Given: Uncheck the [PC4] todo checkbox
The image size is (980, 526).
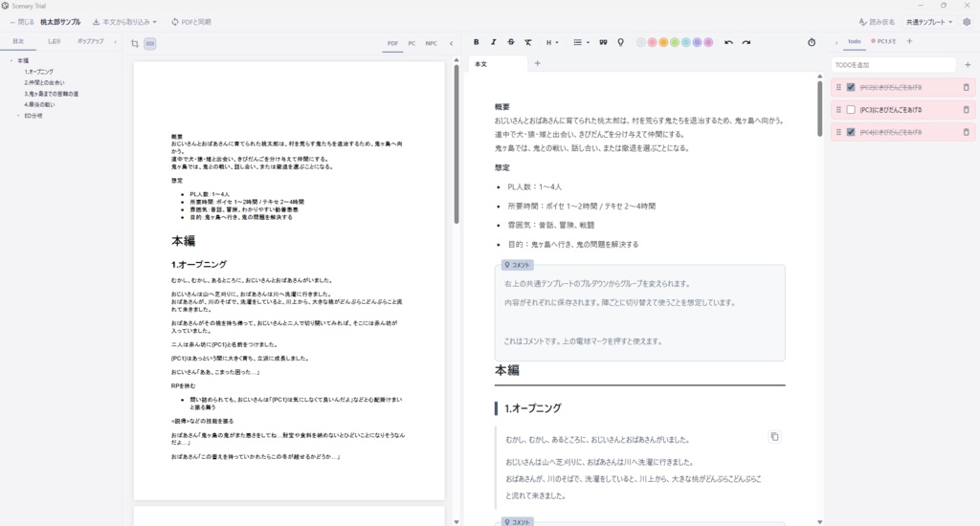Looking at the screenshot, I should pyautogui.click(x=851, y=132).
